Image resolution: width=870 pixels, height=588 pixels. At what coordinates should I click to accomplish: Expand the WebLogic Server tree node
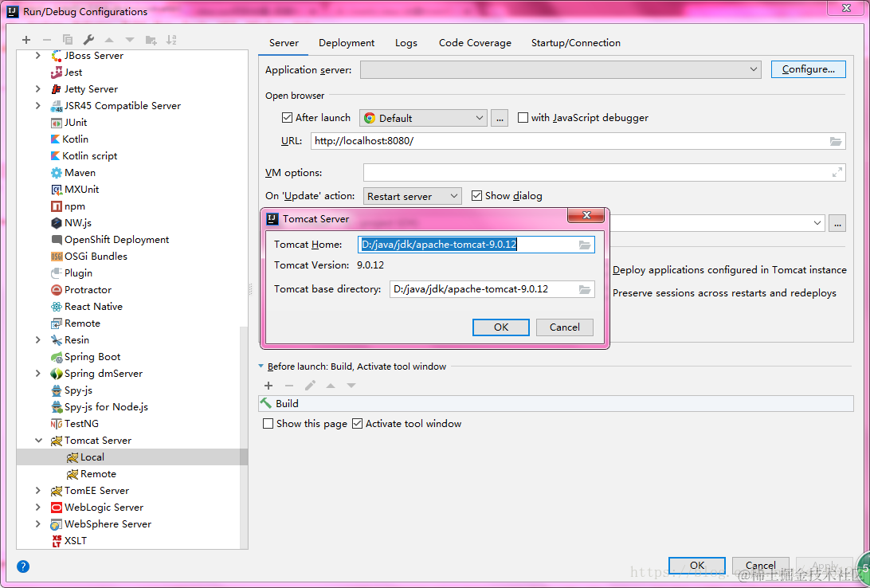click(37, 507)
